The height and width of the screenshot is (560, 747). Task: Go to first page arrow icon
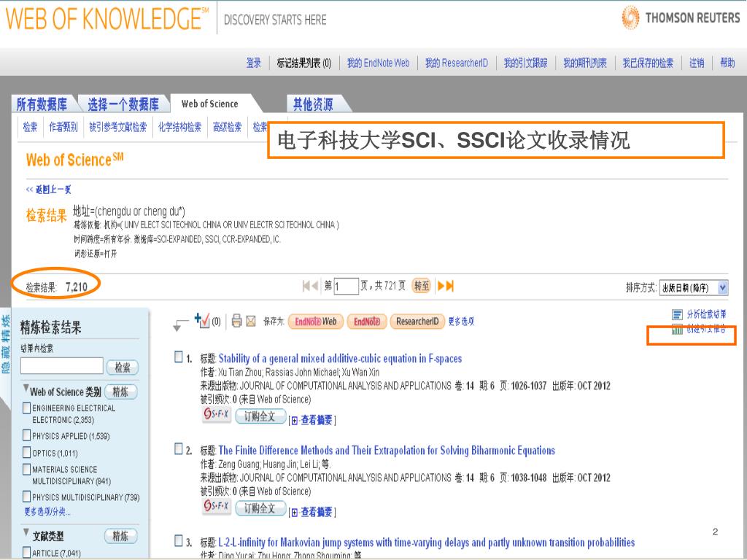click(x=306, y=286)
